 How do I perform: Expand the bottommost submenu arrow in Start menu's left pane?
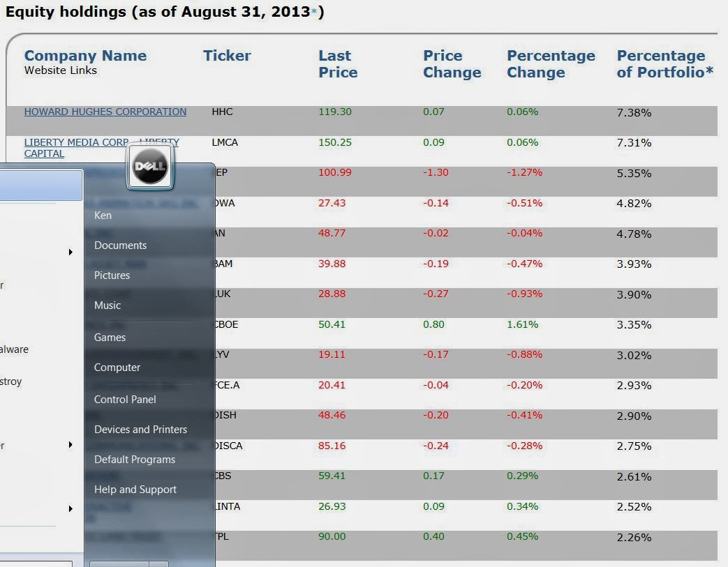point(70,509)
